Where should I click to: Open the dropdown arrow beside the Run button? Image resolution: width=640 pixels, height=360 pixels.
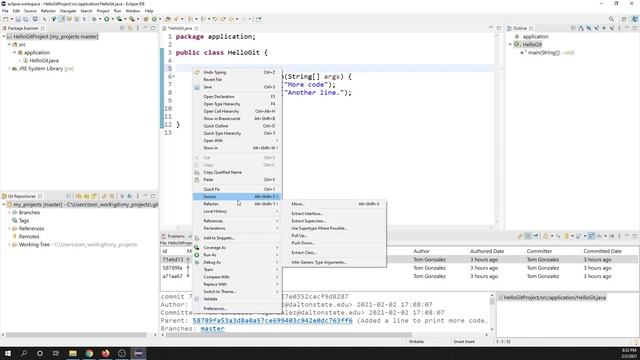(112, 19)
